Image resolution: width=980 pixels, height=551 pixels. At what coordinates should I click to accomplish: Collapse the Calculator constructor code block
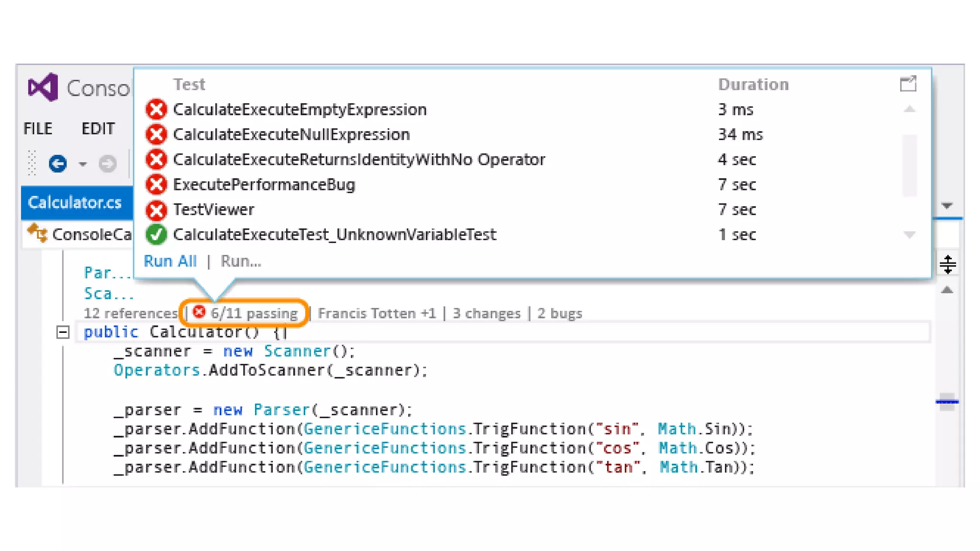coord(63,332)
